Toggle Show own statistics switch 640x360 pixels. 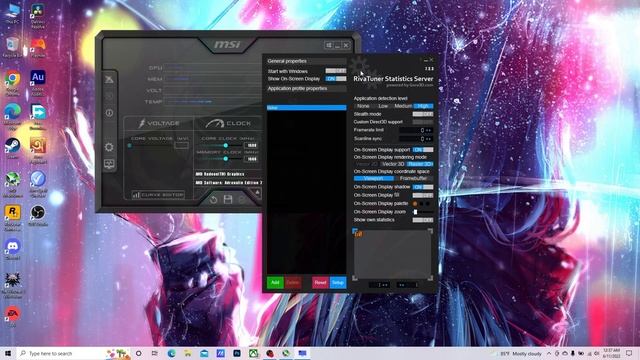(x=422, y=220)
